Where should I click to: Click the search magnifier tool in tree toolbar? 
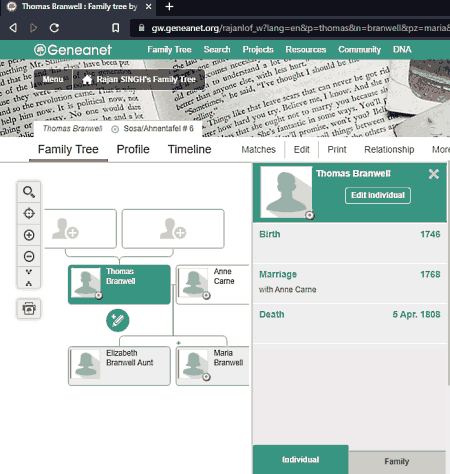(29, 192)
